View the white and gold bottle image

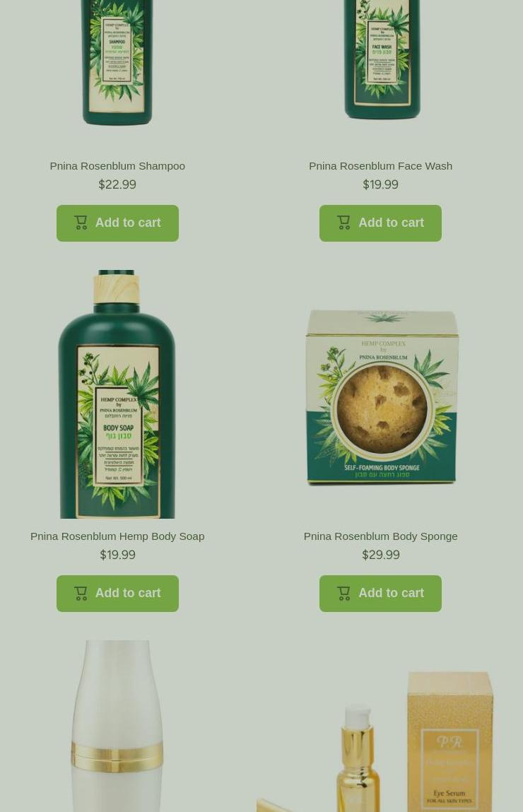click(117, 726)
